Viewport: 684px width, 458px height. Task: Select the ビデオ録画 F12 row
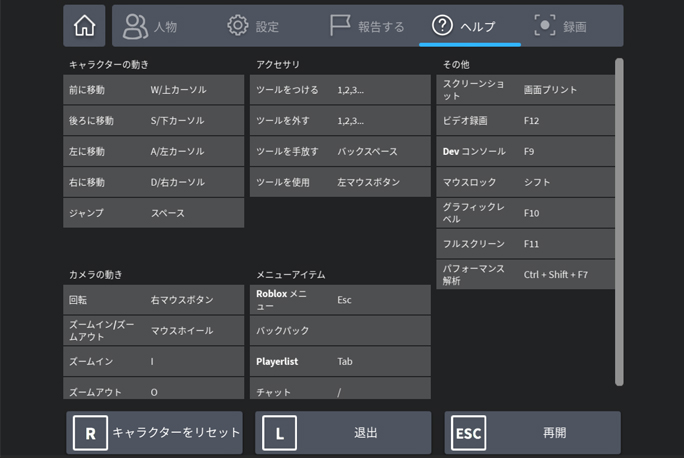point(526,121)
